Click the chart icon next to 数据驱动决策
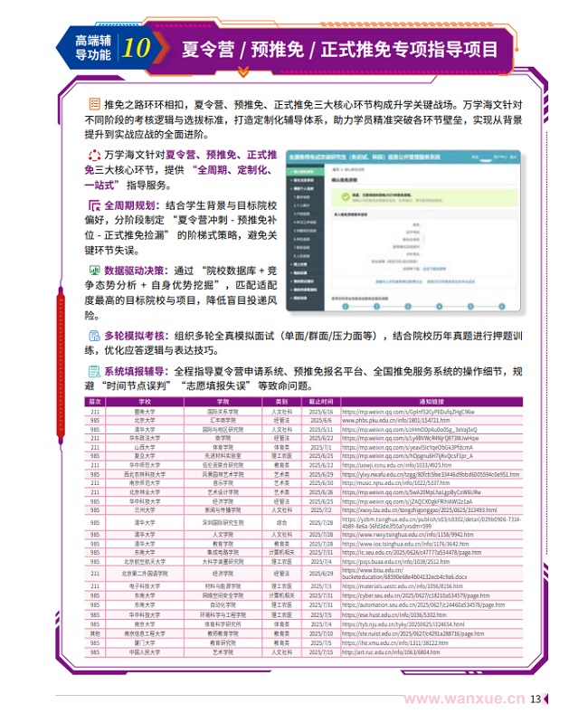Image resolution: width=588 pixels, height=723 pixels. pos(94,271)
